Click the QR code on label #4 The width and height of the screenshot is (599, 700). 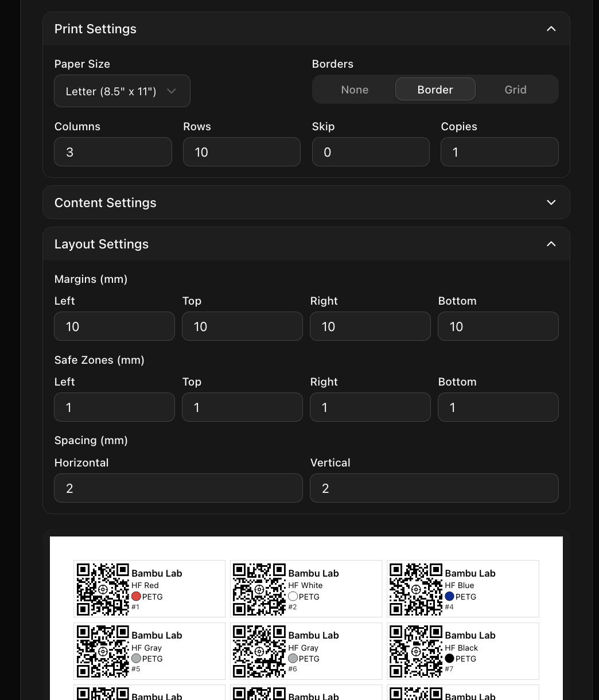416,589
